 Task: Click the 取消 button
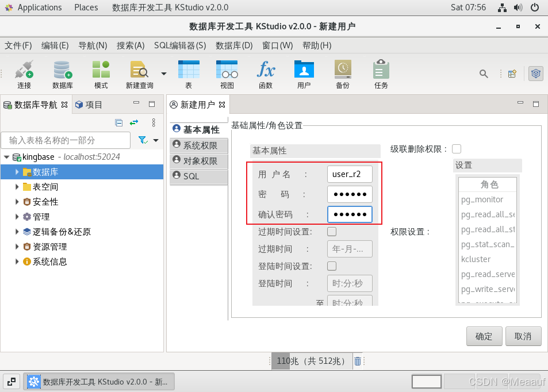[523, 336]
